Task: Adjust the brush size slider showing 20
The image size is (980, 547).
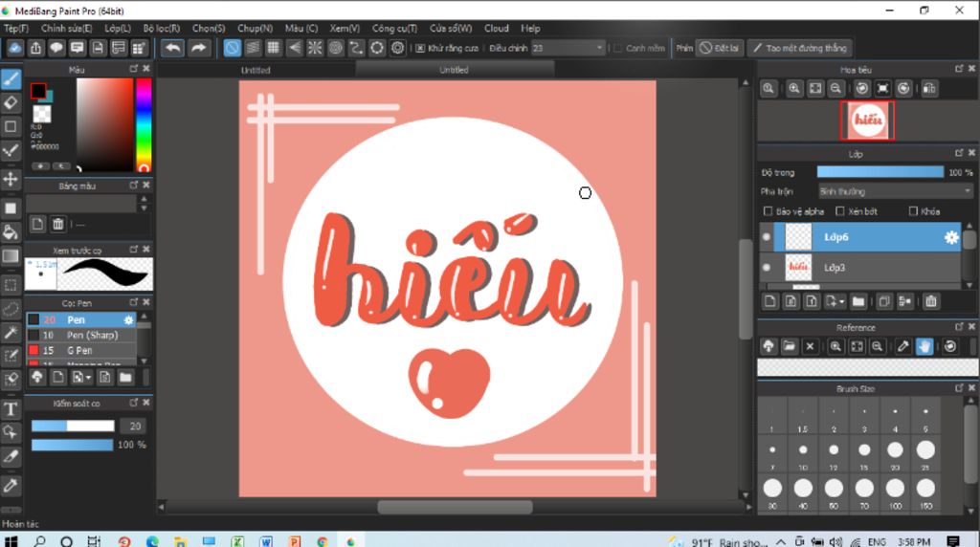Action: (73, 426)
